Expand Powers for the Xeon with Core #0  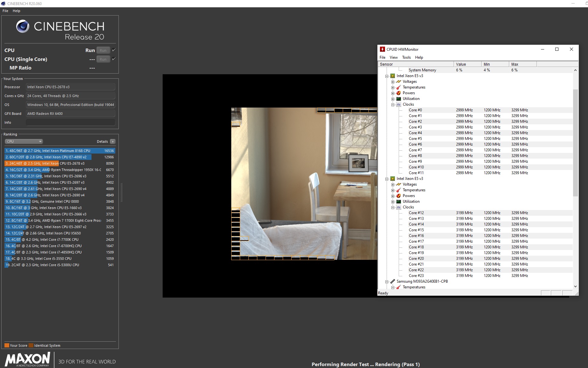pyautogui.click(x=393, y=93)
